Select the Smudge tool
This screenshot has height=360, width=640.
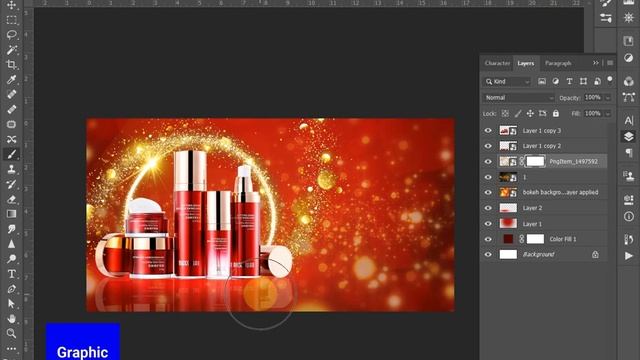[x=11, y=229]
